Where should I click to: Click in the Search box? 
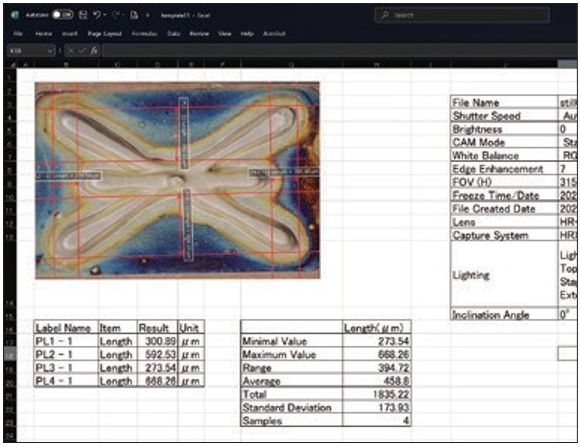coord(462,15)
